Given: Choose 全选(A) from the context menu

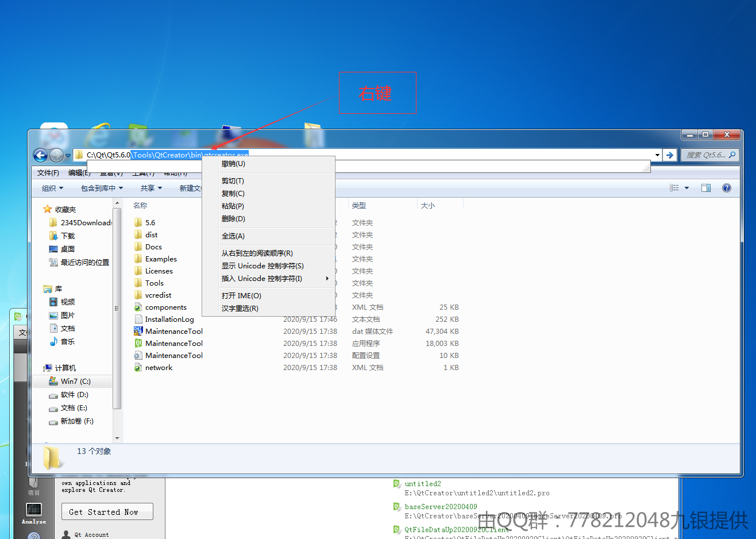Looking at the screenshot, I should click(x=268, y=236).
